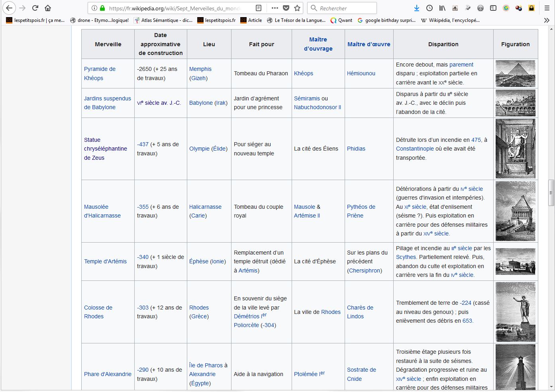Open the Phidias link
Image resolution: width=555 pixels, height=392 pixels.
[x=356, y=149]
